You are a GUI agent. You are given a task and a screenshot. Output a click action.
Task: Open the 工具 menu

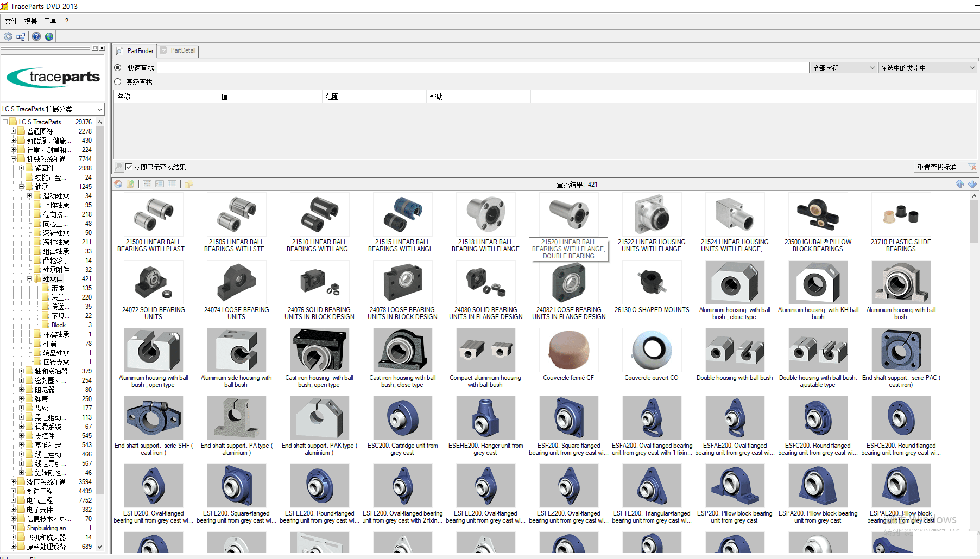(x=50, y=21)
